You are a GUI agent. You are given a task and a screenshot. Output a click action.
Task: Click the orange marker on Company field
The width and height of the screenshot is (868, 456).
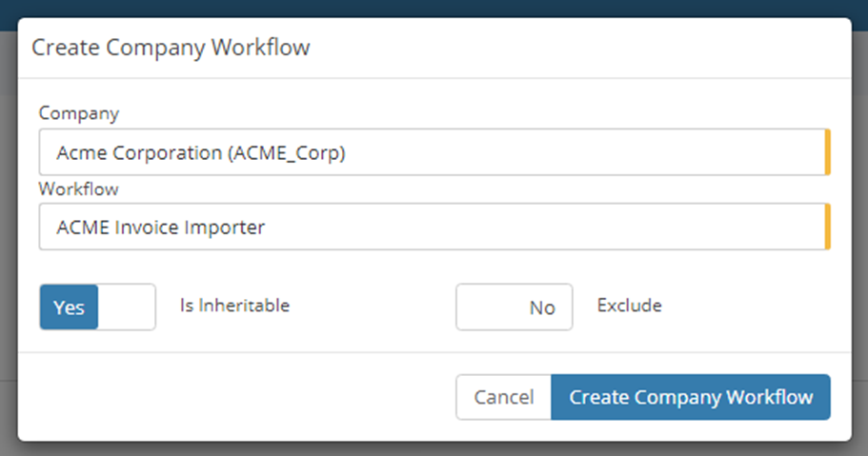pos(828,152)
